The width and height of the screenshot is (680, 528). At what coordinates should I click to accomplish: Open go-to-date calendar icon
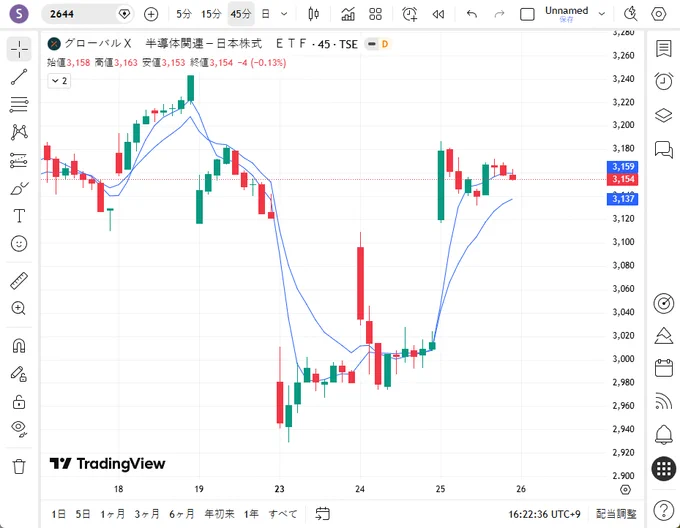pyautogui.click(x=322, y=514)
